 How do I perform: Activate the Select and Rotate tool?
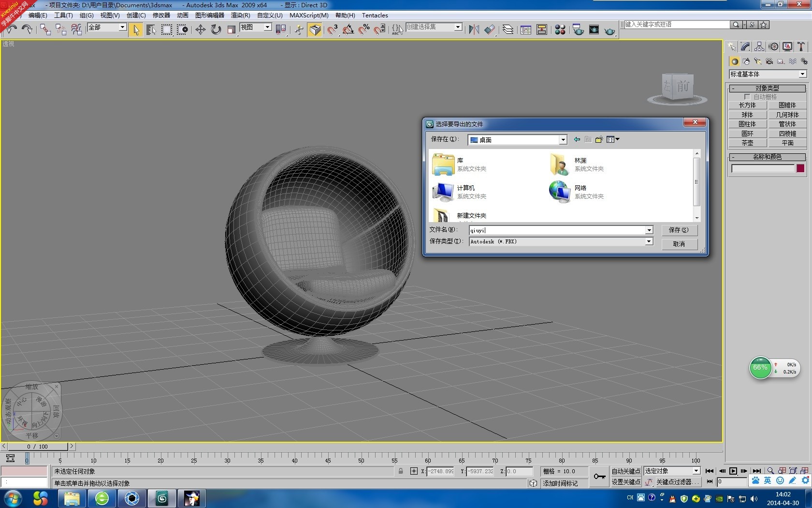click(x=216, y=30)
